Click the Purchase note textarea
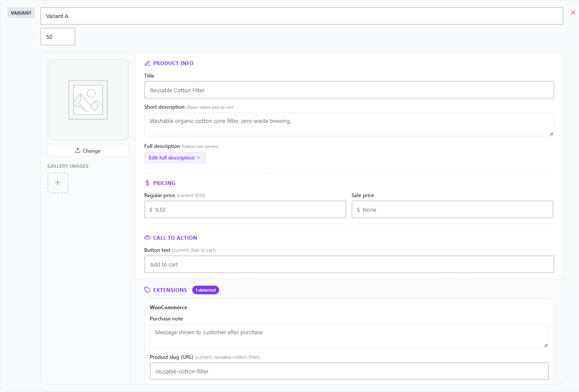The image size is (579, 392). tap(349, 336)
